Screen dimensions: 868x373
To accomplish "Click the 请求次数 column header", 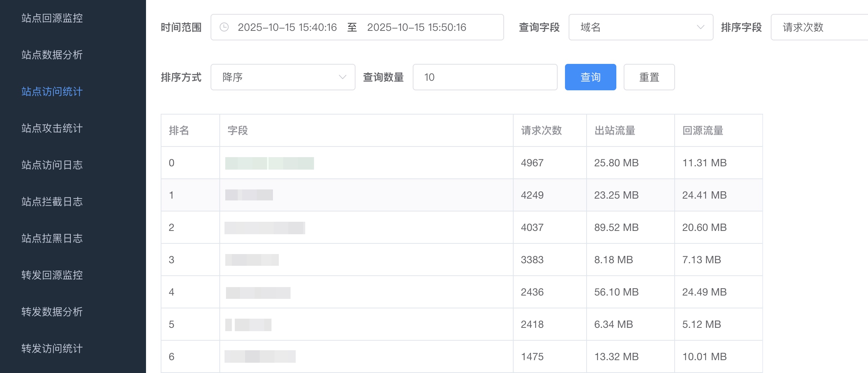I will pyautogui.click(x=541, y=130).
